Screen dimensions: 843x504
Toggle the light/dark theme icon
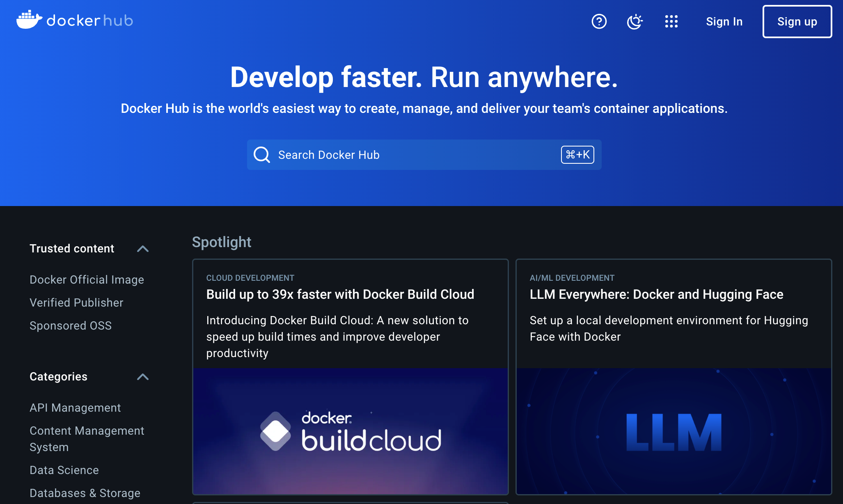[635, 21]
